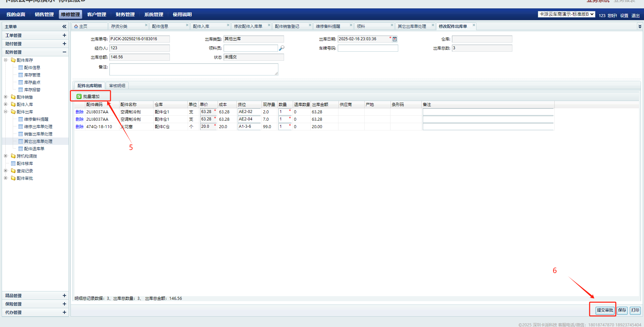The image size is (644, 327).
Task: Expand the 工单管理 section
Action: [64, 35]
